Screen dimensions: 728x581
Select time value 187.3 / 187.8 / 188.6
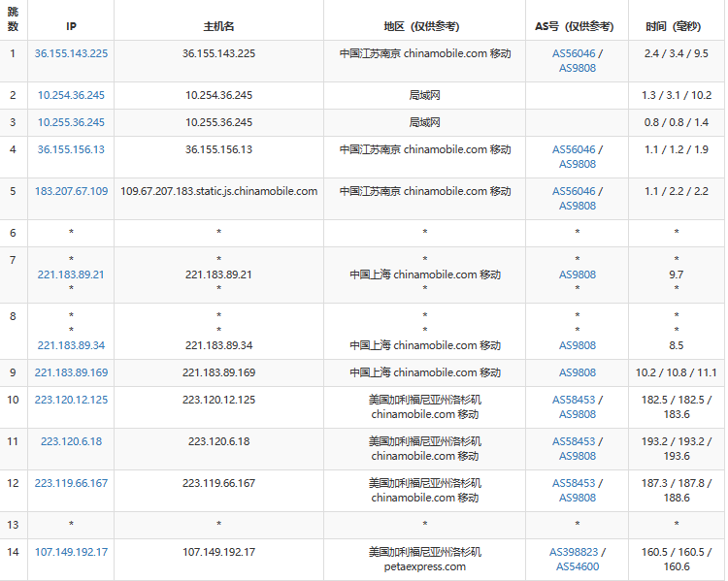click(x=677, y=491)
